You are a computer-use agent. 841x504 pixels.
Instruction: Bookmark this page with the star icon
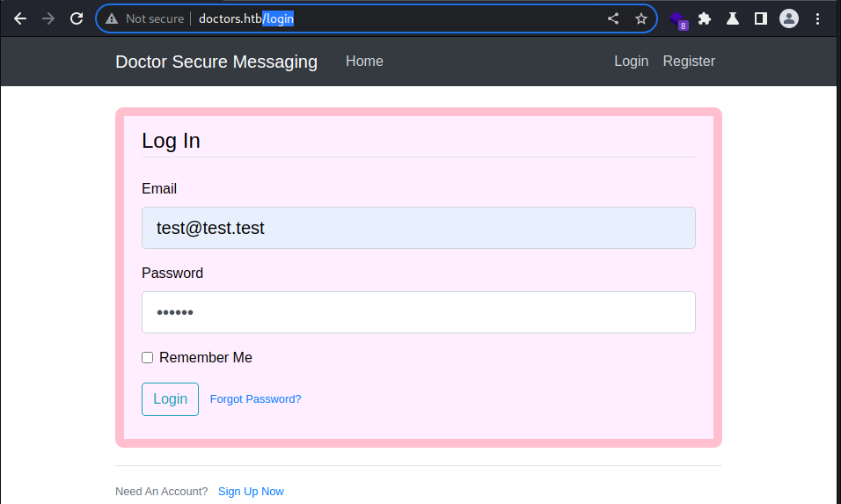pos(641,18)
